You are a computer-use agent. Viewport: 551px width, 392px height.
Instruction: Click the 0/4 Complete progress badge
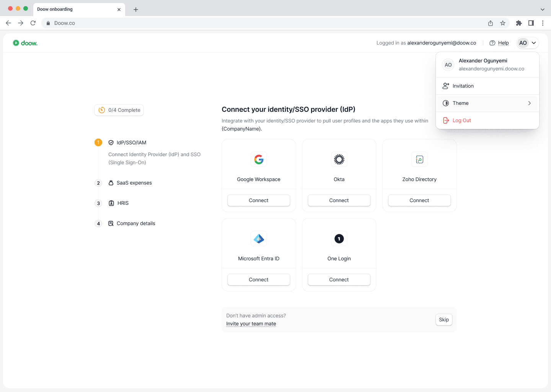click(119, 110)
